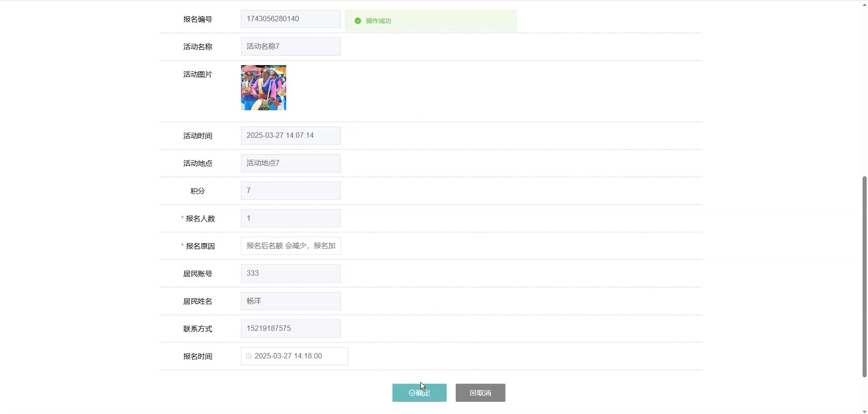The width and height of the screenshot is (868, 414).
Task: Edit the 报名原因 text field
Action: [291, 246]
